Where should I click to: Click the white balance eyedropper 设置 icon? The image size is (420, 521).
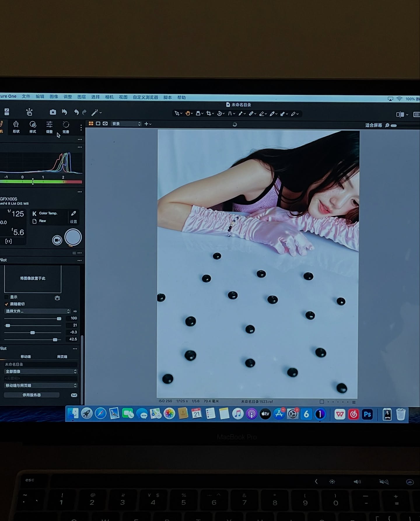73,214
